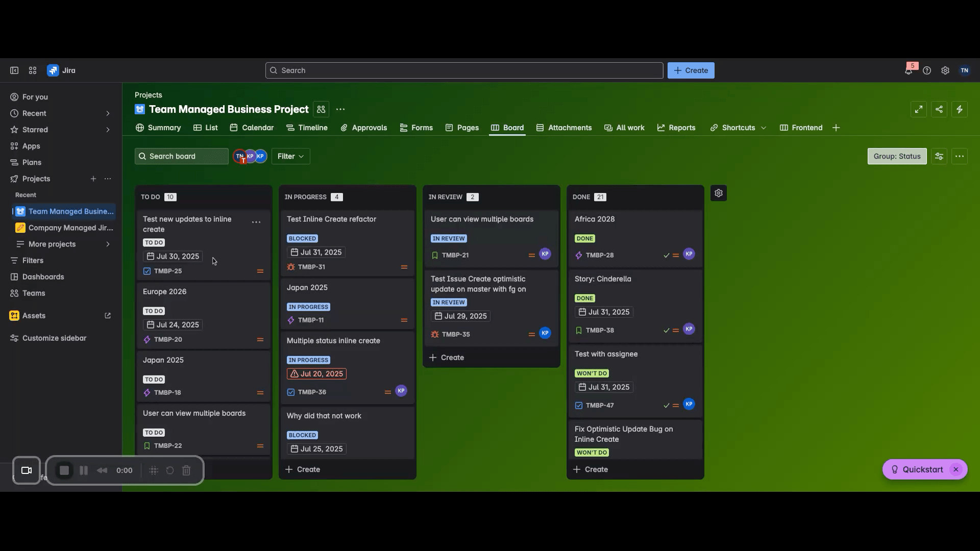The height and width of the screenshot is (551, 980).
Task: Open the app switcher grid icon
Action: pyautogui.click(x=33, y=70)
